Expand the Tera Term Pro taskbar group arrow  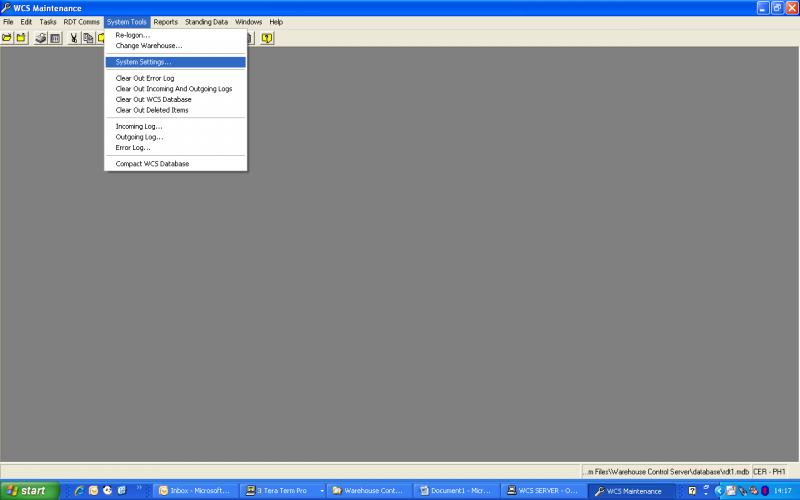click(322, 491)
